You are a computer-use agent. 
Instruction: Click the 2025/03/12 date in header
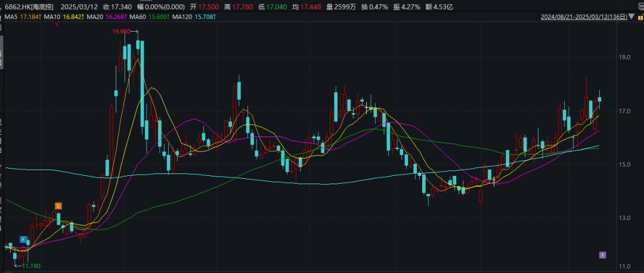tap(83, 7)
